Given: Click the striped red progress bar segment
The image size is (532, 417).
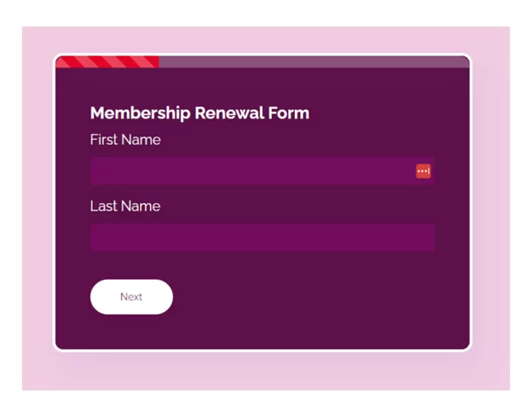Looking at the screenshot, I should pyautogui.click(x=107, y=61).
